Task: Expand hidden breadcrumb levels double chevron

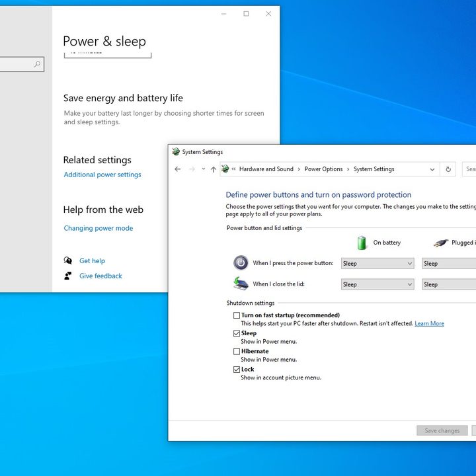Action: pos(233,169)
